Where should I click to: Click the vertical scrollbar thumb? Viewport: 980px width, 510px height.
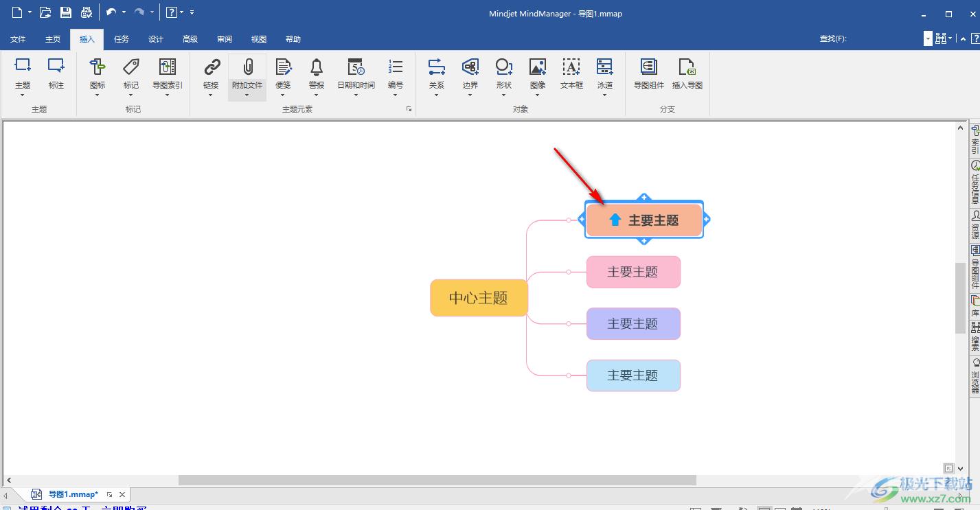(x=960, y=298)
